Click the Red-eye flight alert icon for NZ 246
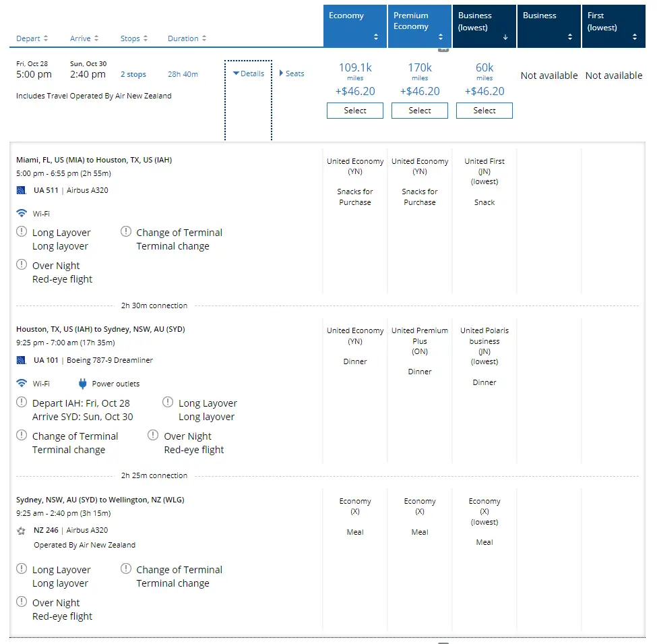The width and height of the screenshot is (657, 644). pyautogui.click(x=22, y=602)
